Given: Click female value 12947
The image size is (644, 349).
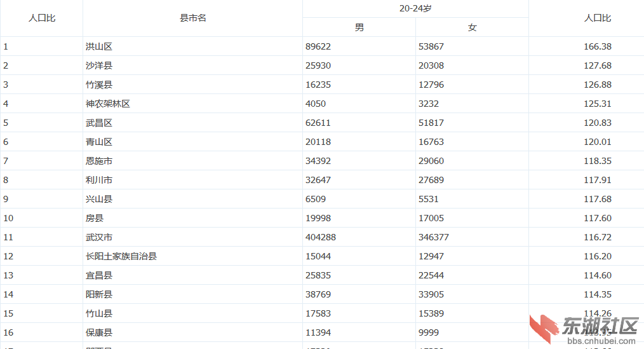Looking at the screenshot, I should pos(431,256).
